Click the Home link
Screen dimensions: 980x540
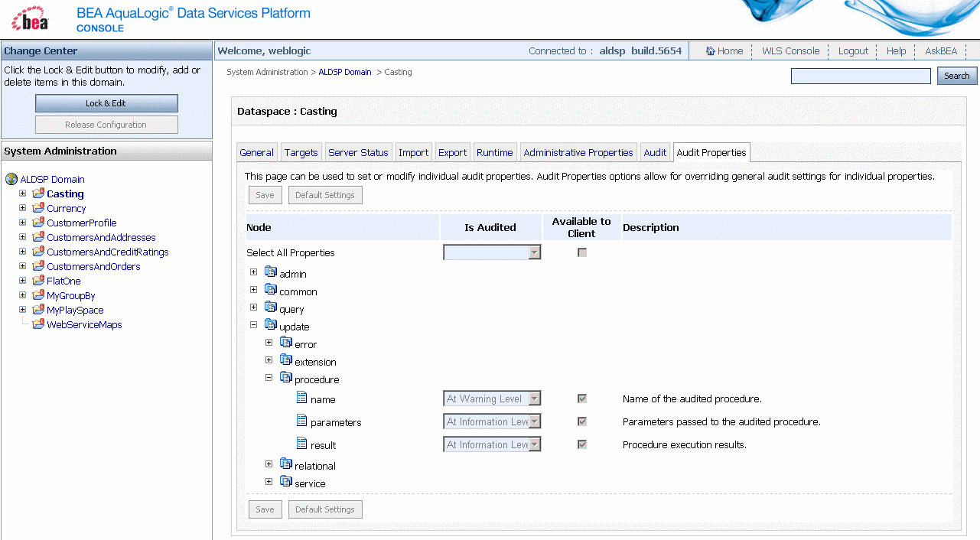(x=724, y=50)
